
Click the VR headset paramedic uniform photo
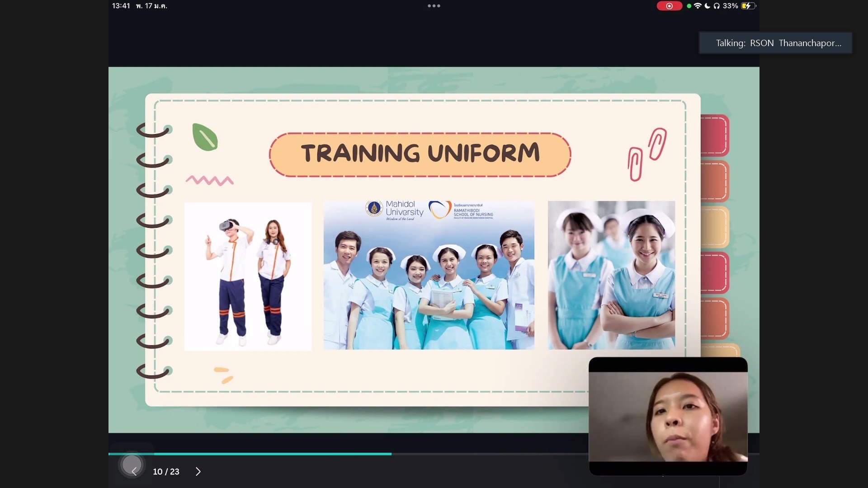(x=248, y=277)
